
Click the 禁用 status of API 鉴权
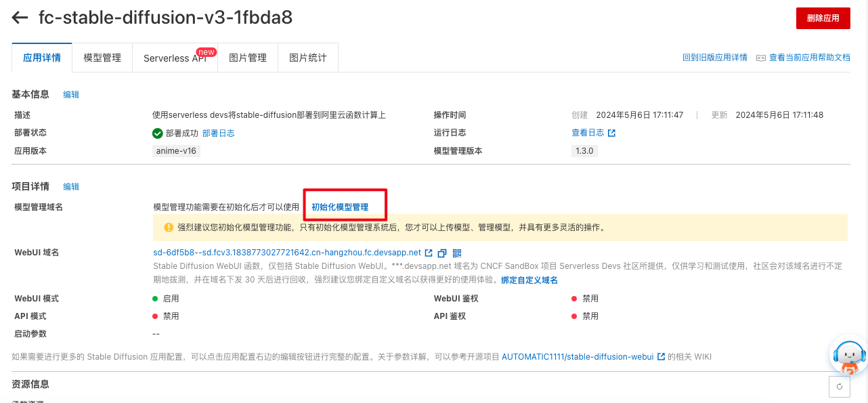pyautogui.click(x=590, y=316)
